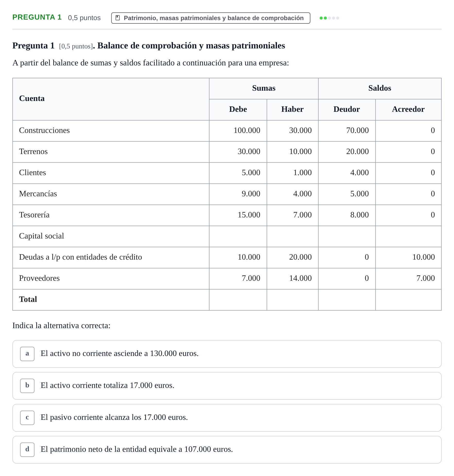Click the 'Mercancías' account row label
This screenshot has height=476, width=454.
[38, 194]
